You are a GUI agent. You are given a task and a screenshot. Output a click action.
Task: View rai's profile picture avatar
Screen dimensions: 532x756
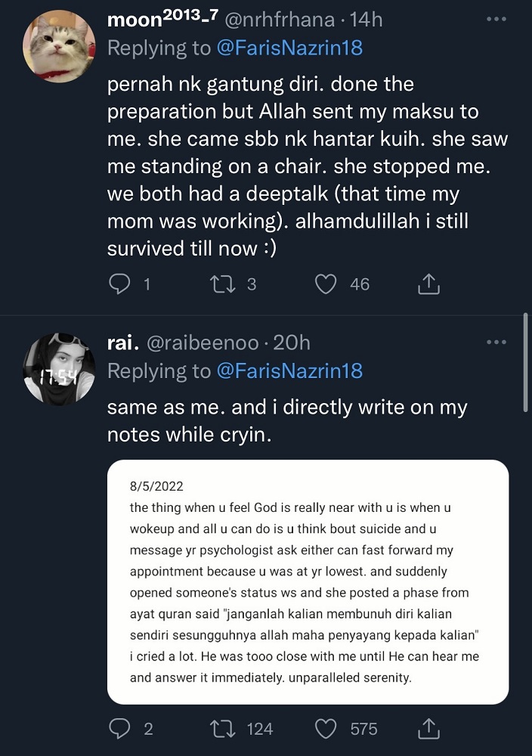(59, 370)
